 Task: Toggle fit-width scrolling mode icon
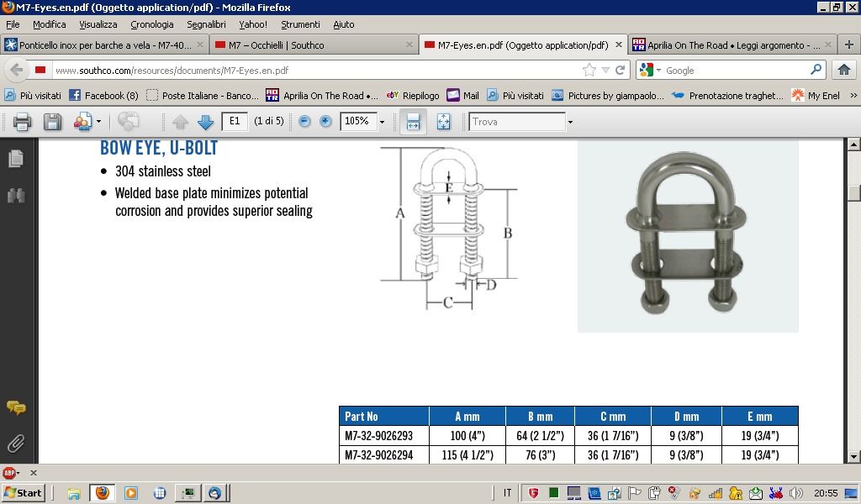click(x=413, y=122)
